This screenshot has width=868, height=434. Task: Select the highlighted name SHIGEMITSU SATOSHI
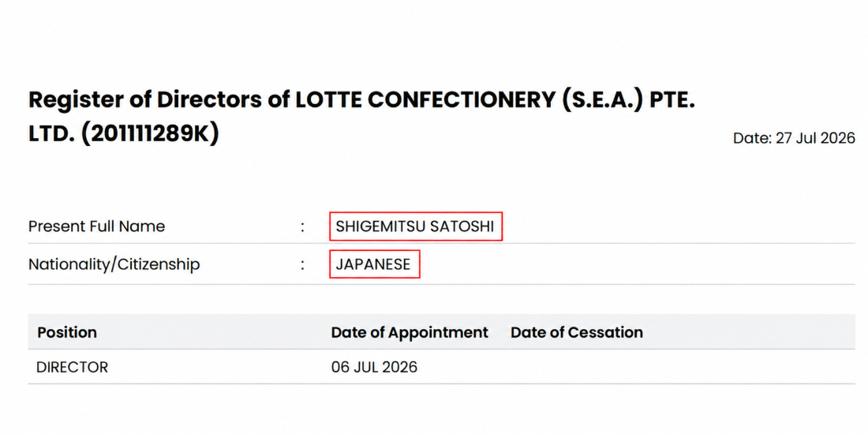[415, 226]
